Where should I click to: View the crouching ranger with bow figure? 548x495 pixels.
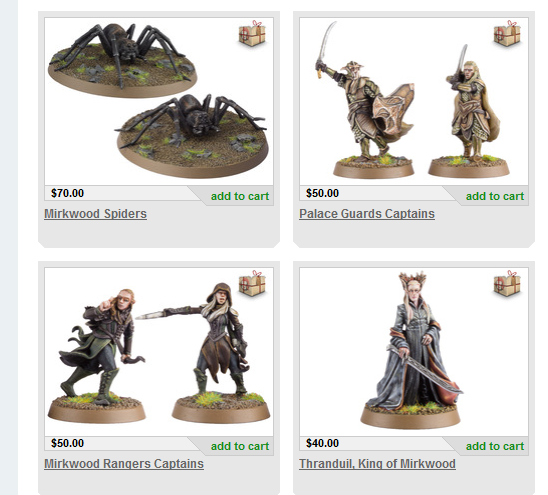(100, 355)
